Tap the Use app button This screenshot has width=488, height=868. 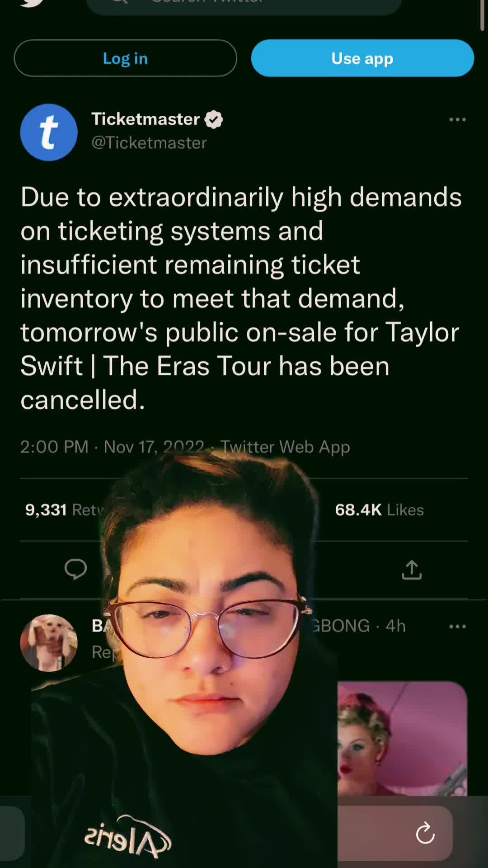pos(362,58)
